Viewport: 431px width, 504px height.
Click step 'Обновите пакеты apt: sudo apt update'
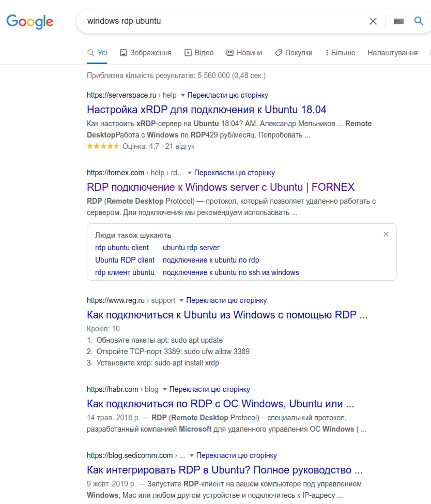[159, 340]
